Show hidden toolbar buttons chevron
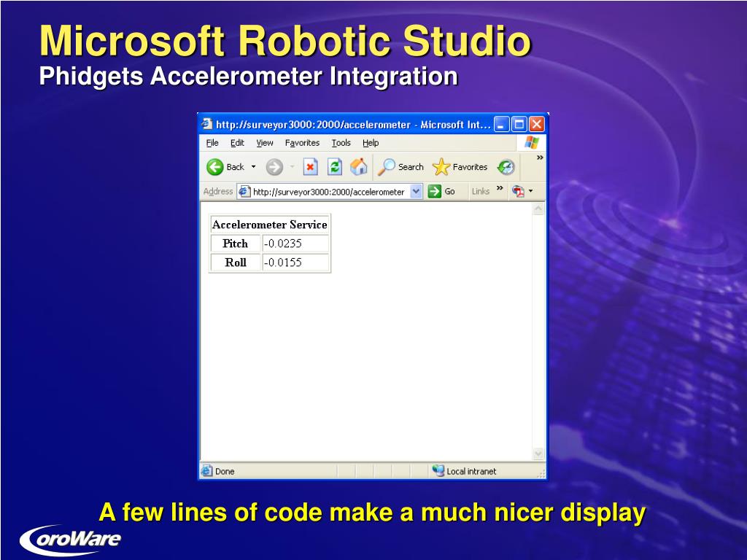 [540, 157]
